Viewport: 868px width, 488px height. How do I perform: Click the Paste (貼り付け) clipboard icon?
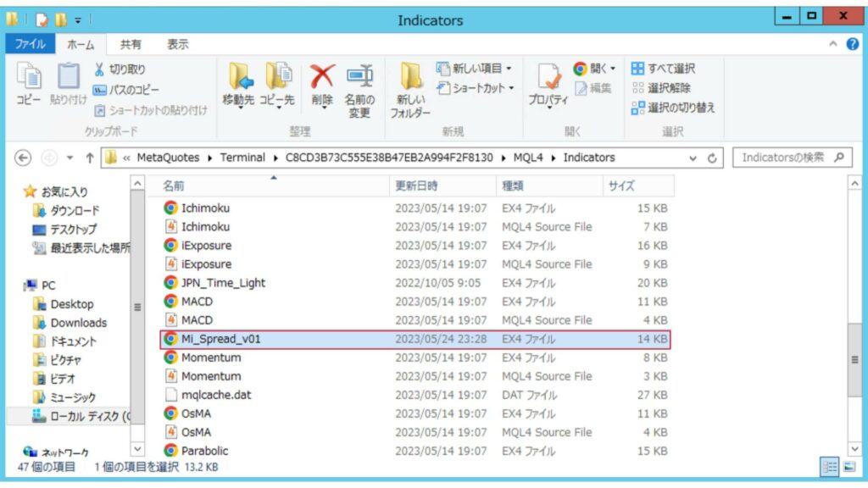pyautogui.click(x=68, y=78)
